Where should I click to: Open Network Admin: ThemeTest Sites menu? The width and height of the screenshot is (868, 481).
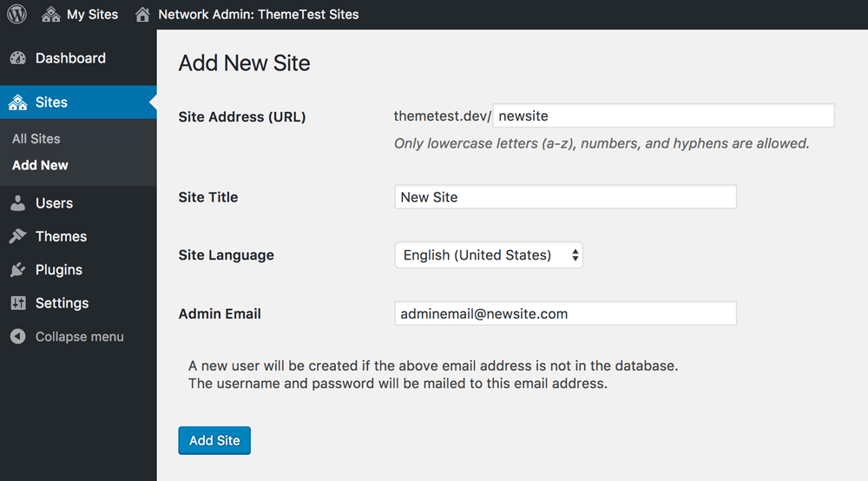[x=247, y=15]
